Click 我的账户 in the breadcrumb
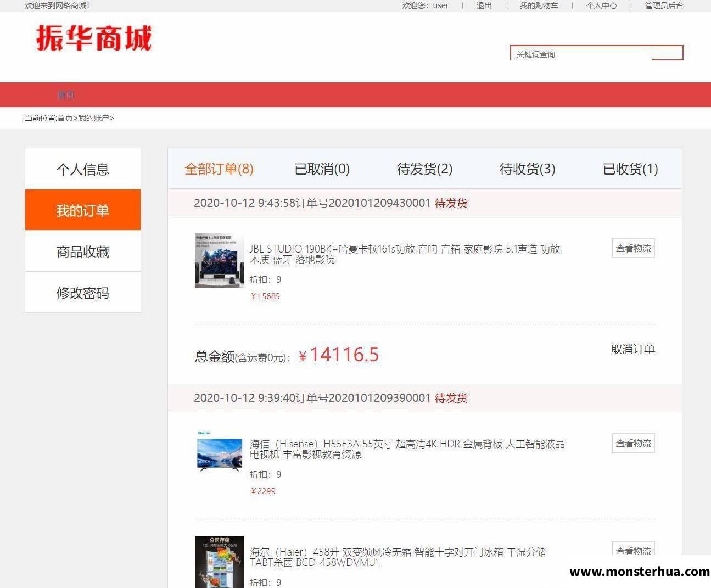Image resolution: width=711 pixels, height=588 pixels. (x=93, y=118)
